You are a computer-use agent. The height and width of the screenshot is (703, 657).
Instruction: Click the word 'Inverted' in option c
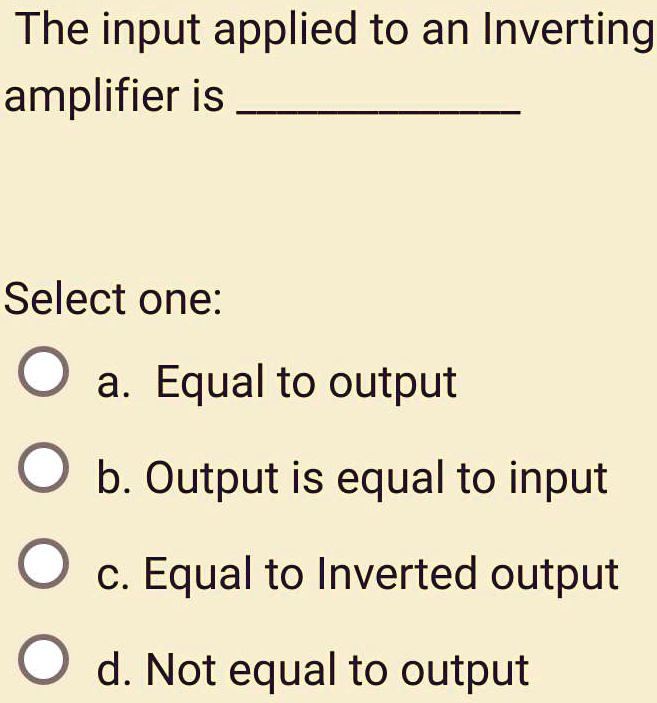(396, 573)
